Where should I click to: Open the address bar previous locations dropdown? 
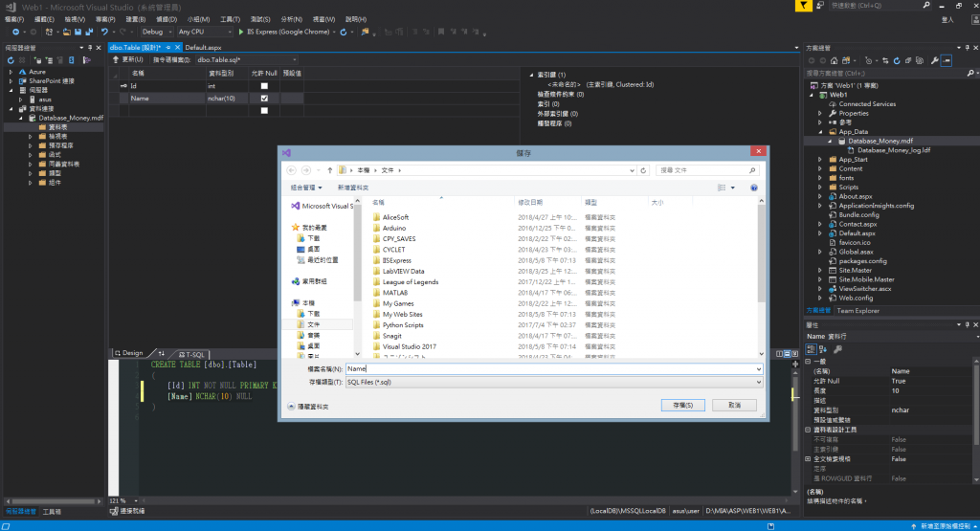click(632, 170)
